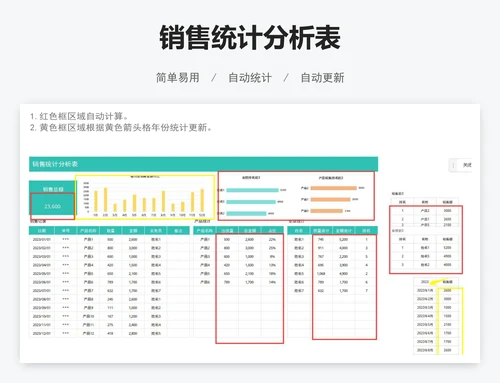Select the date cell 2023/10/01

point(42,316)
